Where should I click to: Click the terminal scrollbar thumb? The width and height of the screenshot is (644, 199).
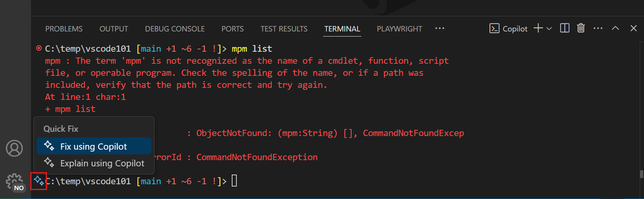point(641,174)
